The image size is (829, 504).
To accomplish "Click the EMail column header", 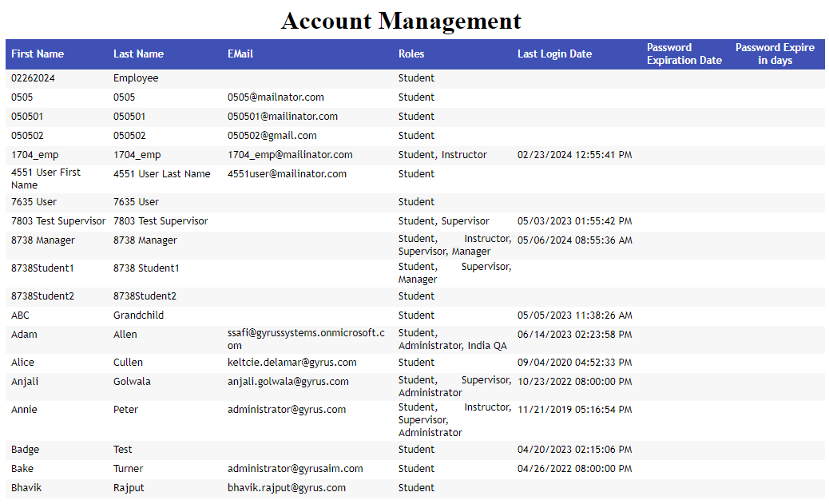I will [240, 54].
